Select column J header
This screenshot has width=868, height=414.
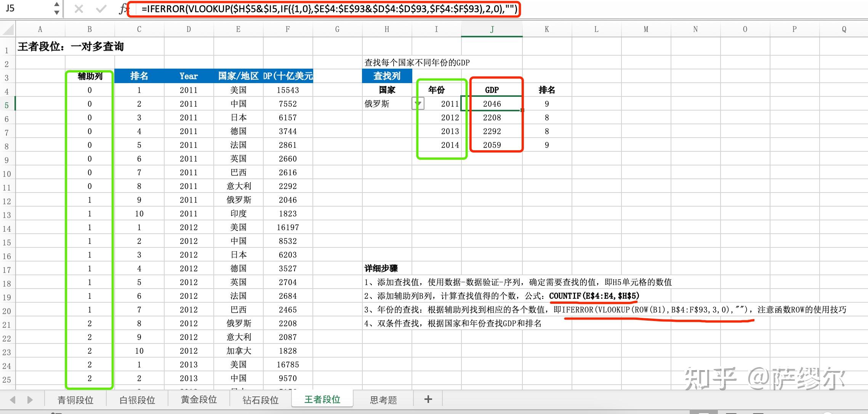492,29
